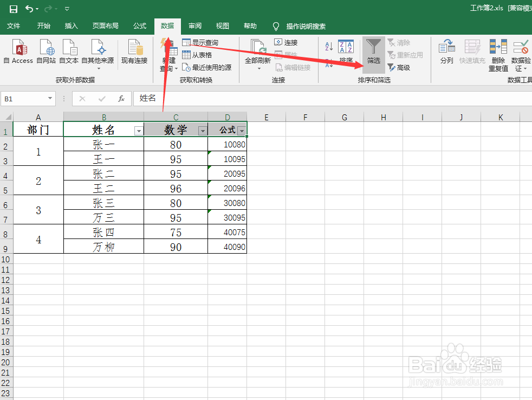Open the 数学 column filter dropdown
532x400 pixels.
pos(203,131)
